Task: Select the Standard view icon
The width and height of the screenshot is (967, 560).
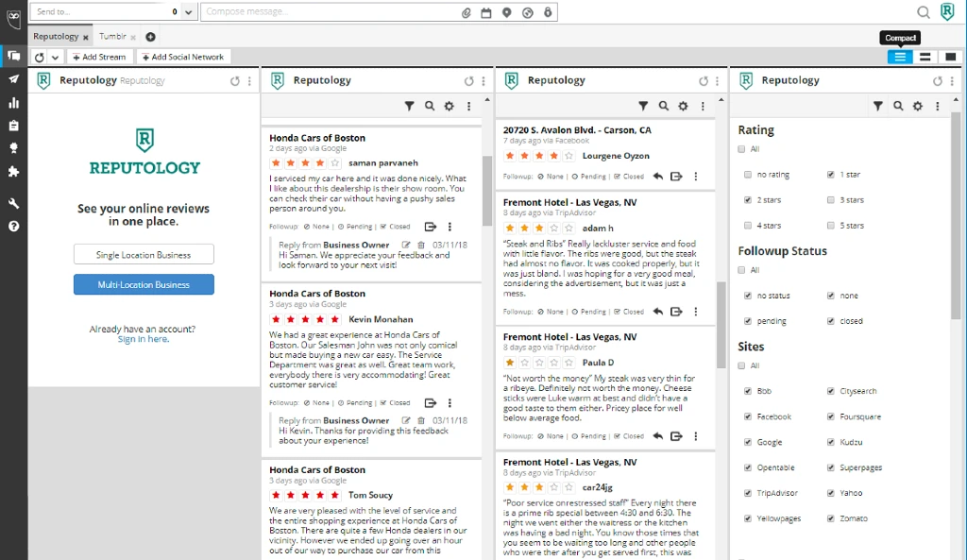Action: 925,57
